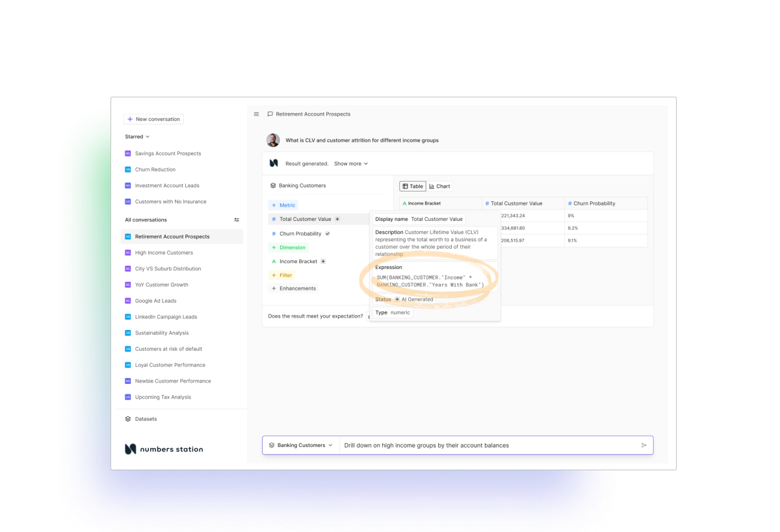The image size is (780, 532).
Task: Click the numbers station logo
Action: 164,449
